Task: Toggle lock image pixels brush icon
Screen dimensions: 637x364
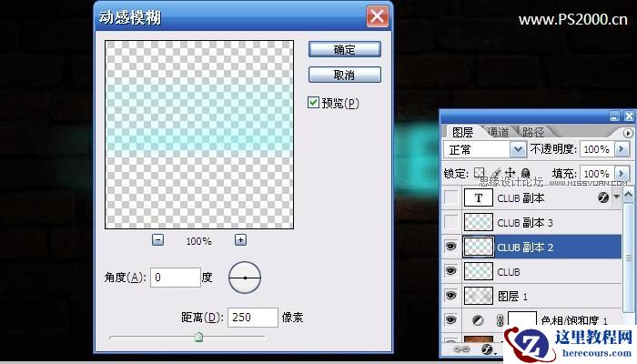Action: point(495,174)
